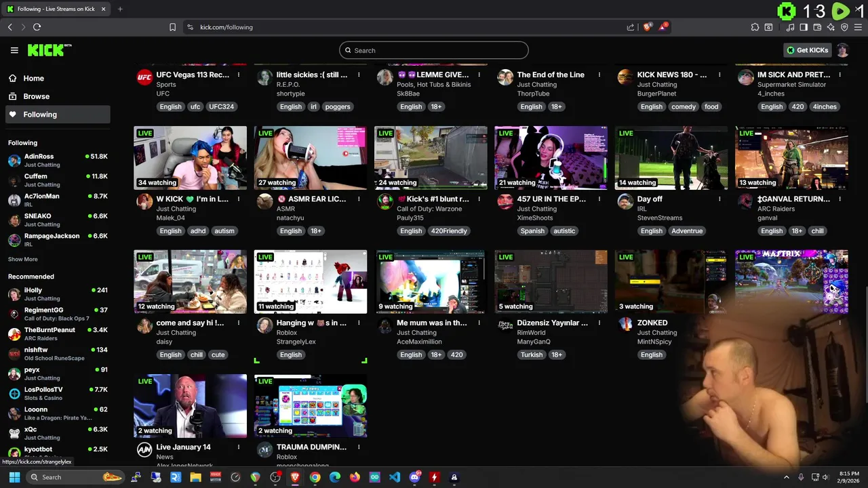Click the Turkish tag on RimWorld stream

[x=532, y=354]
